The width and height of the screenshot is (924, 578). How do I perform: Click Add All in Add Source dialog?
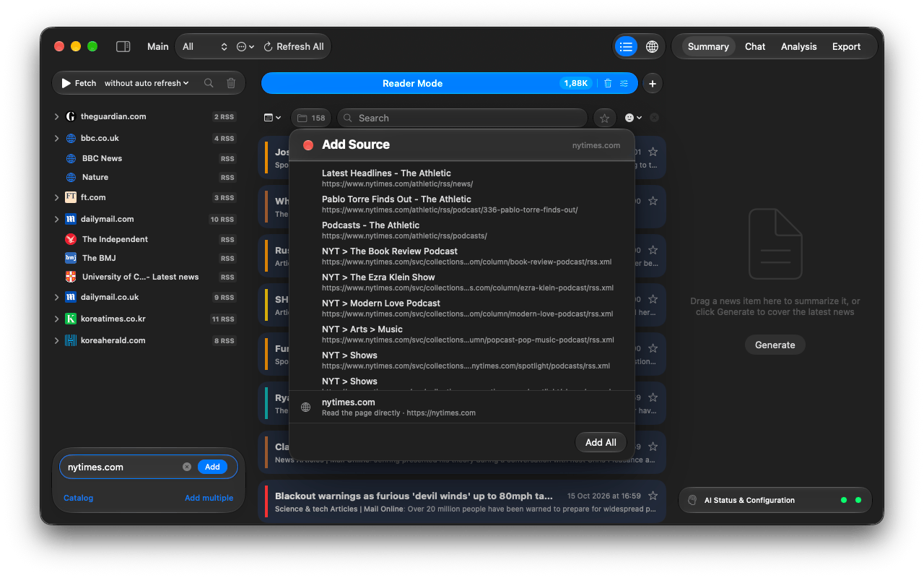pyautogui.click(x=601, y=442)
